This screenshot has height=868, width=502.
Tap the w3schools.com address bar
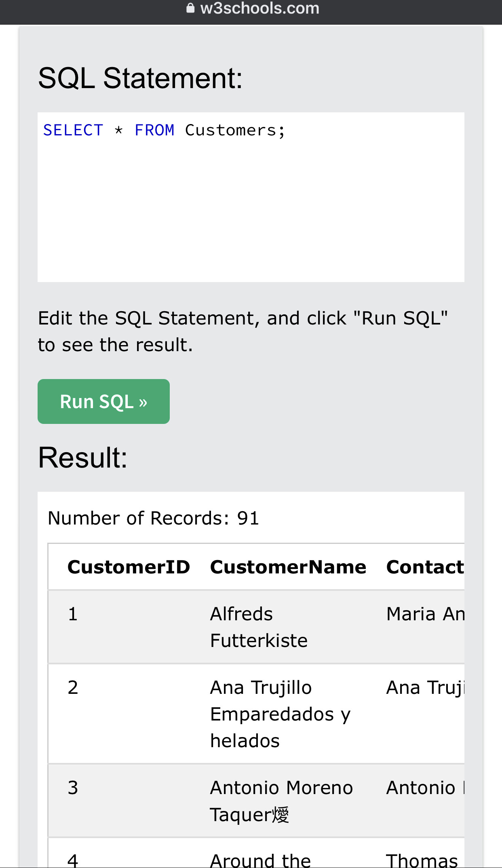(x=253, y=9)
